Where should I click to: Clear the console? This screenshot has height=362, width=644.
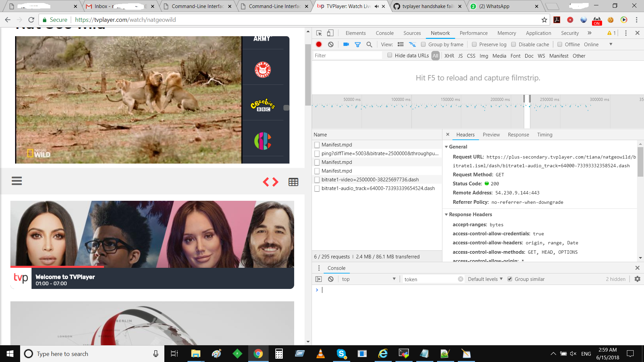(x=331, y=279)
